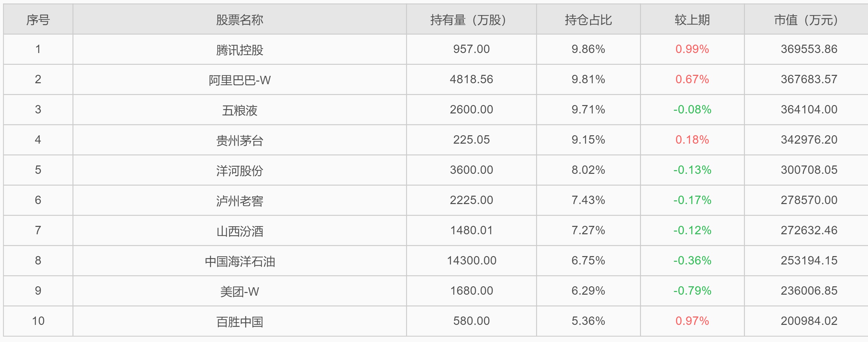
Task: Open the 中国海洋石油 stock entry
Action: (x=240, y=261)
